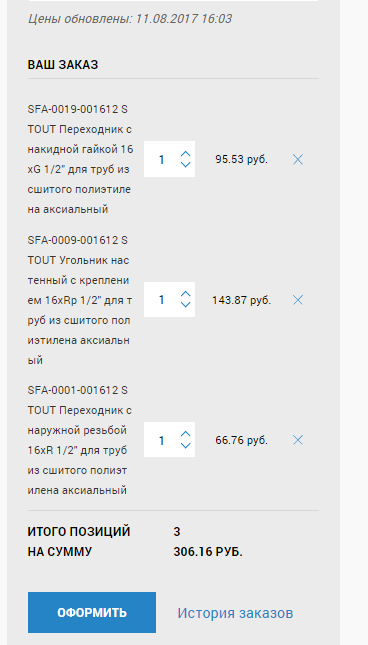Click the ОФОРМИТЬ button

92,613
